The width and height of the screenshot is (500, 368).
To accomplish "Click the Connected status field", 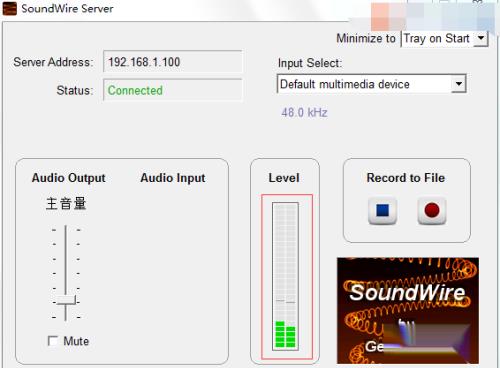I will coord(173,90).
